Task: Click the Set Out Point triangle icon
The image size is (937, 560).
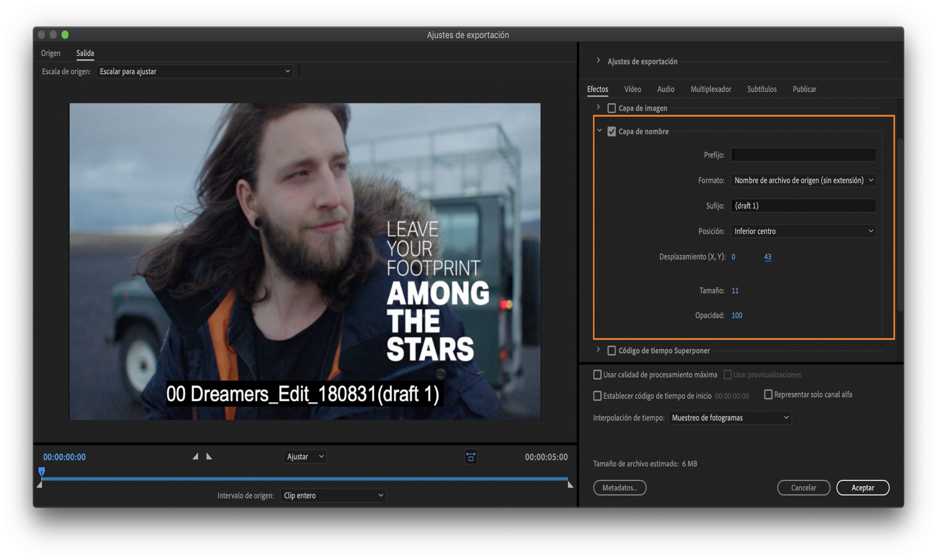Action: click(209, 457)
